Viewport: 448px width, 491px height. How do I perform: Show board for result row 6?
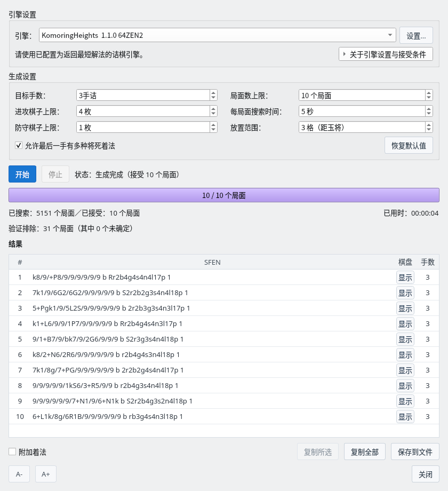coord(405,355)
